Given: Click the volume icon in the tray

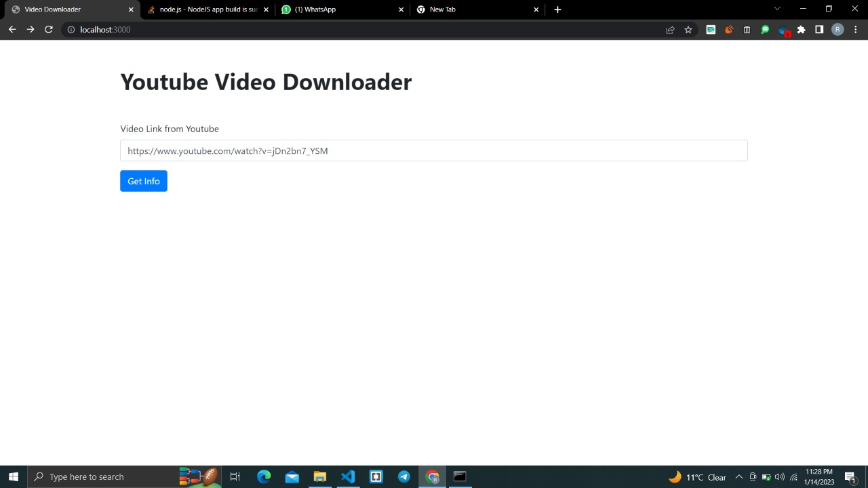Looking at the screenshot, I should [779, 476].
